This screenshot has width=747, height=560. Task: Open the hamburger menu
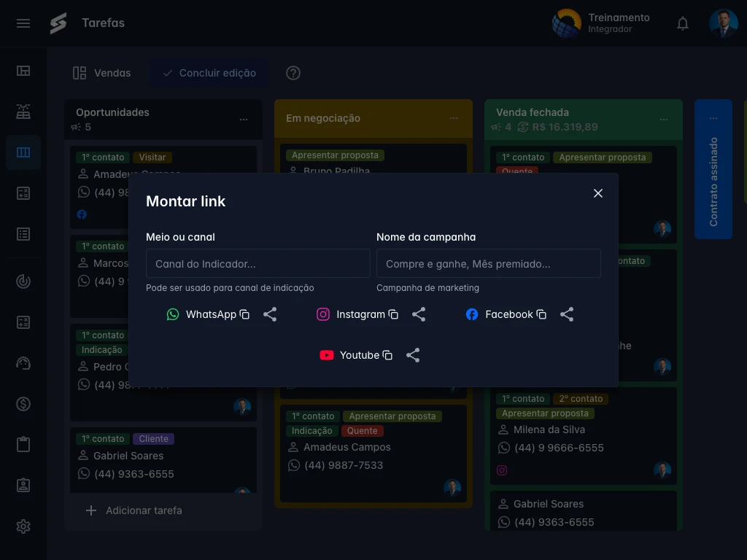(x=23, y=23)
